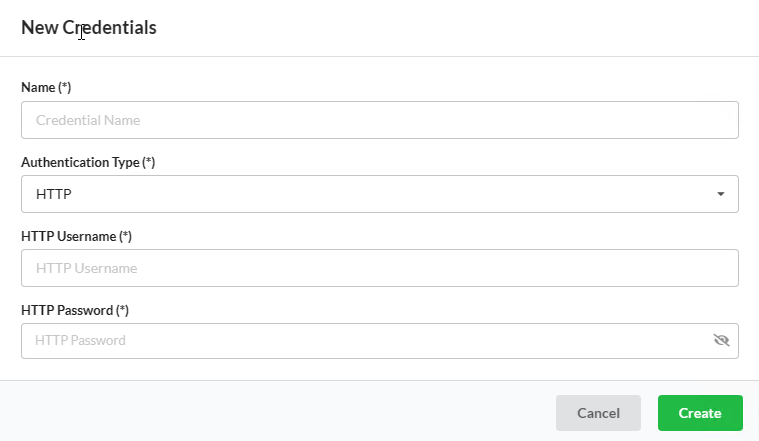Image resolution: width=759 pixels, height=441 pixels.
Task: Click the gray Cancel button label
Action: point(598,413)
